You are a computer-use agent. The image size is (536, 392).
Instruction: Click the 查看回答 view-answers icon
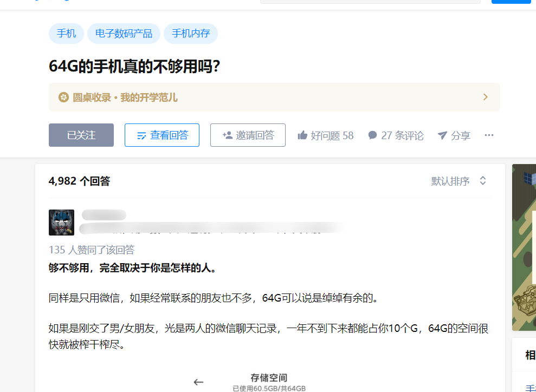point(140,135)
